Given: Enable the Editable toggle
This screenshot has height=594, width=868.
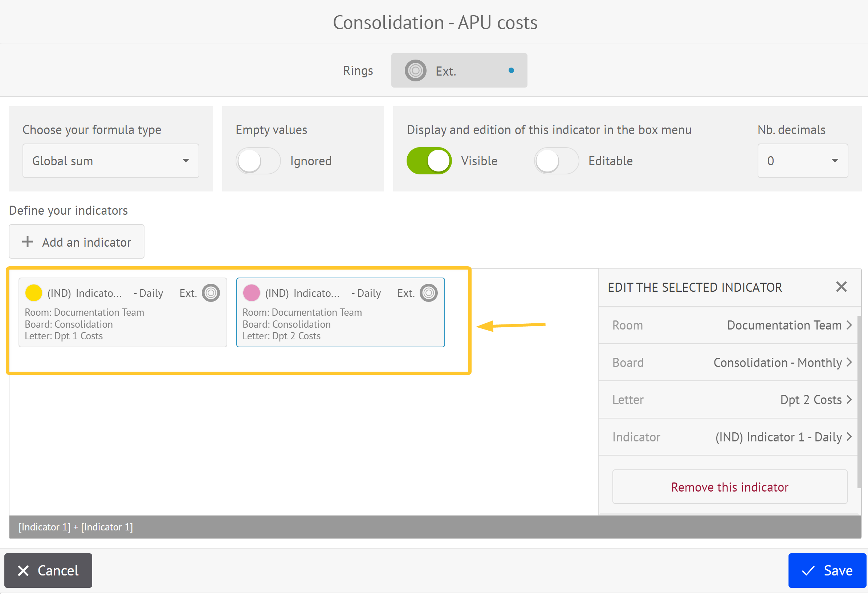Looking at the screenshot, I should pos(556,161).
